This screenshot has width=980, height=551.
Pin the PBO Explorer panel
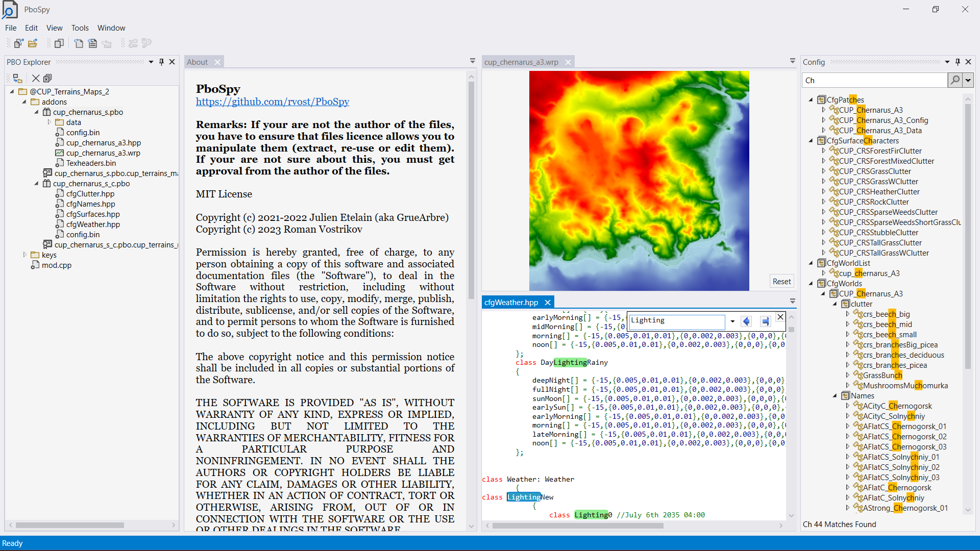(161, 62)
